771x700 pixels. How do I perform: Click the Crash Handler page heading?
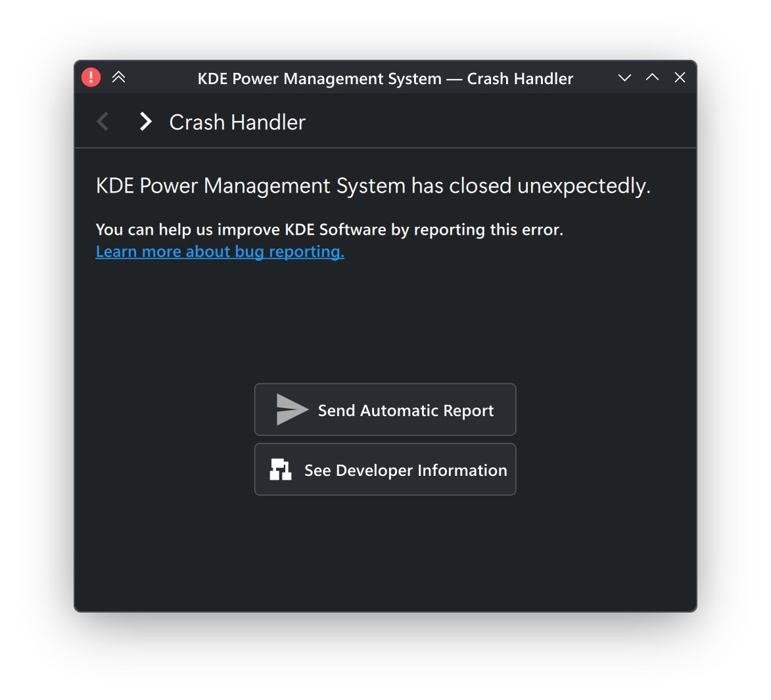[x=237, y=122]
